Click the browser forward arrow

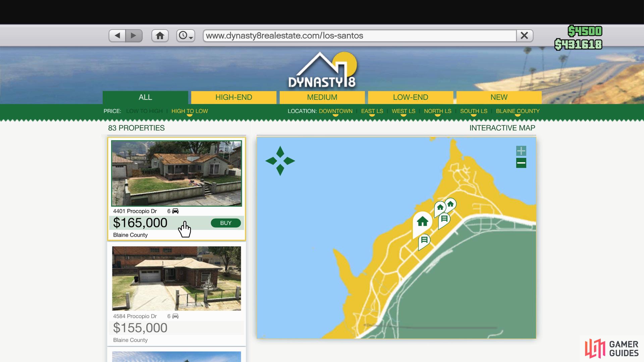(134, 36)
